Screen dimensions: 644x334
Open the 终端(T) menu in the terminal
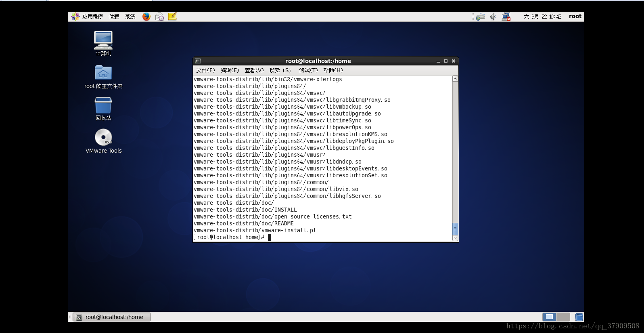click(x=308, y=70)
